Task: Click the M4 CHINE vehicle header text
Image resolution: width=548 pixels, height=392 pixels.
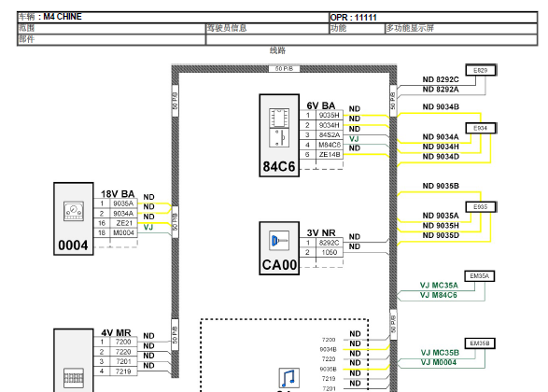Action: coord(63,17)
